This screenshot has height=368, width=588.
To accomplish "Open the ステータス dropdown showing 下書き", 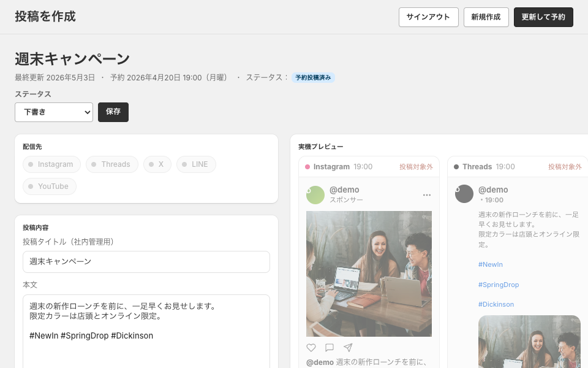I will pos(54,112).
